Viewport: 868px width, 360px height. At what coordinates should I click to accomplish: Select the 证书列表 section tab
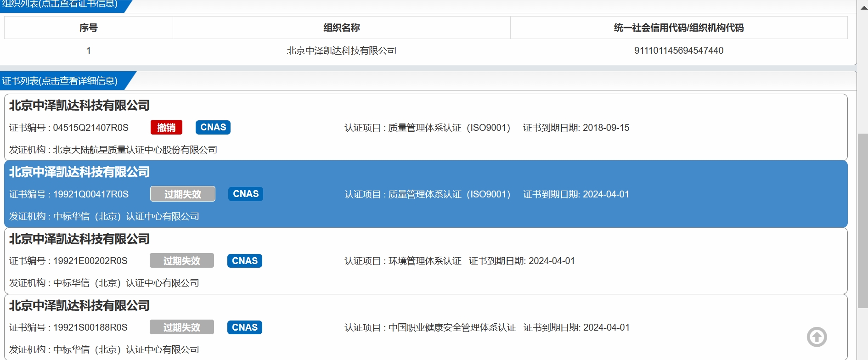[x=62, y=81]
